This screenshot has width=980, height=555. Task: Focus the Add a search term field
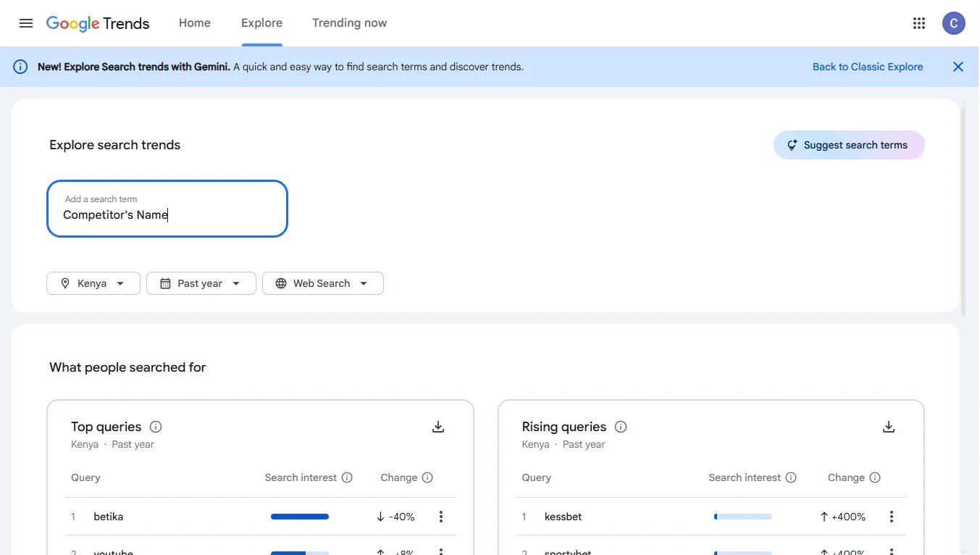coord(167,209)
